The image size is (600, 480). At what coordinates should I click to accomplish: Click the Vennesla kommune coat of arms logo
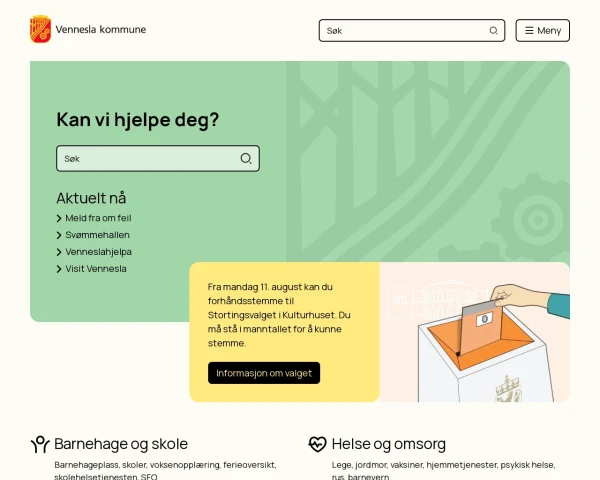[41, 29]
